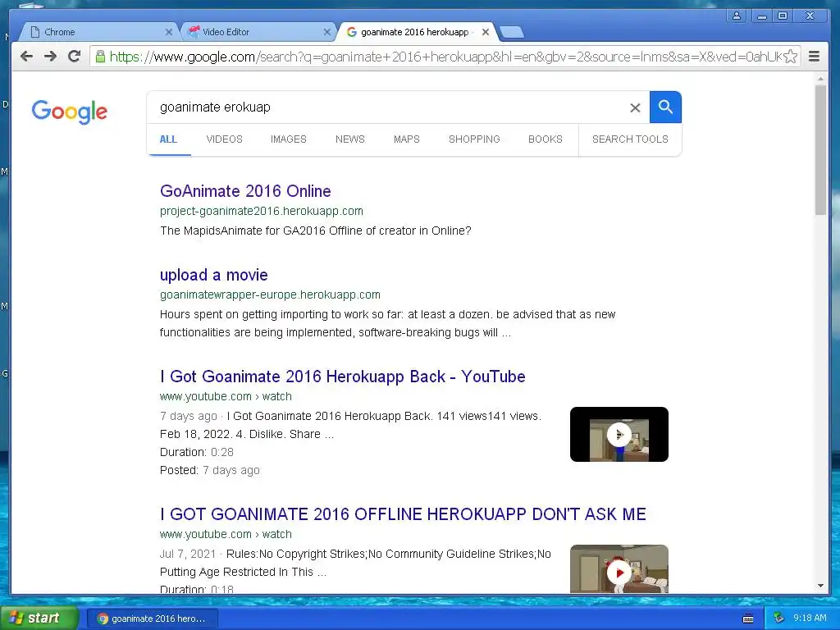The height and width of the screenshot is (630, 840).
Task: Close the Chrome tab
Action: [169, 32]
